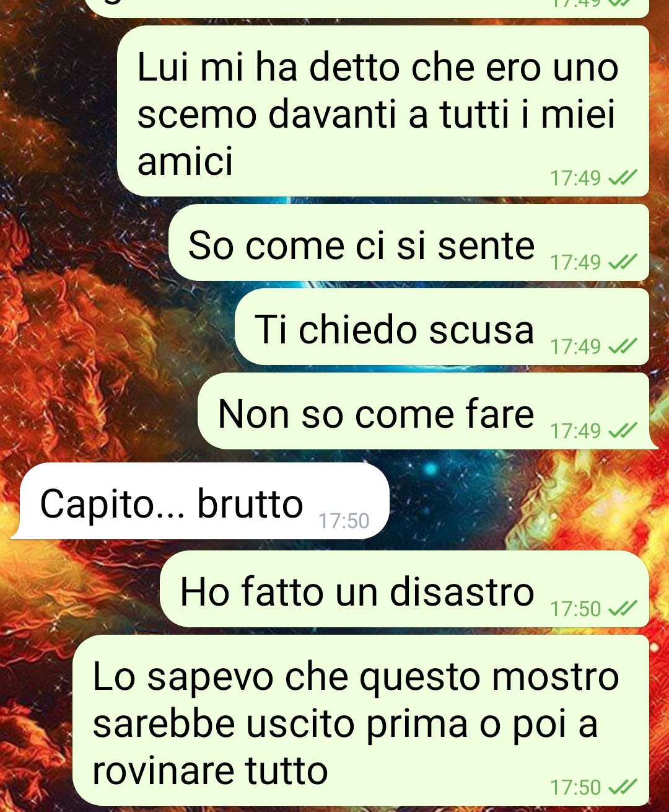669x812 pixels.
Task: Tap the message 'Lo sapevo che questo mostro'
Action: pyautogui.click(x=361, y=720)
